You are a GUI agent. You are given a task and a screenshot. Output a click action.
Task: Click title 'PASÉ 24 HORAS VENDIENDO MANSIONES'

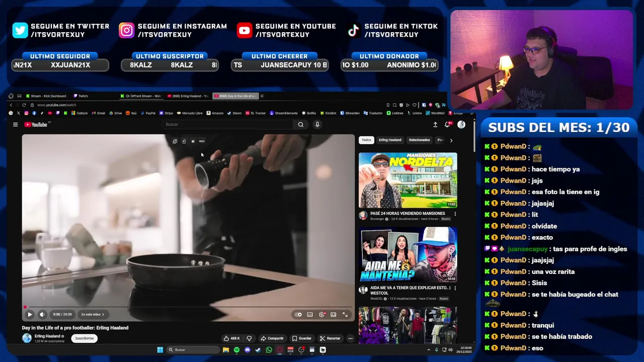pos(408,213)
